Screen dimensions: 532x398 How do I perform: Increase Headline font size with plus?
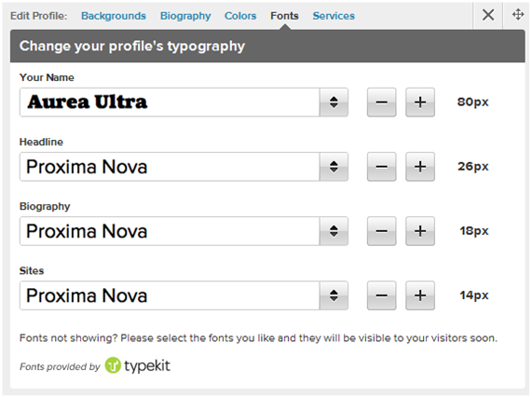[x=420, y=167]
